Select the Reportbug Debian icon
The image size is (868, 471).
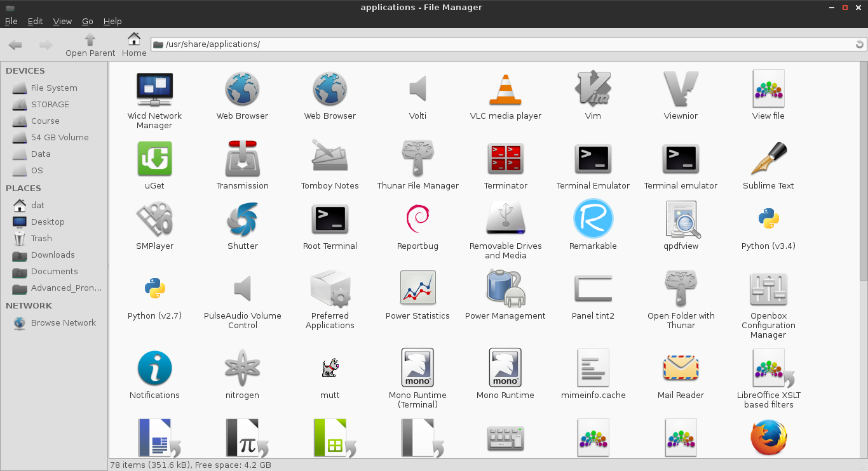[417, 219]
